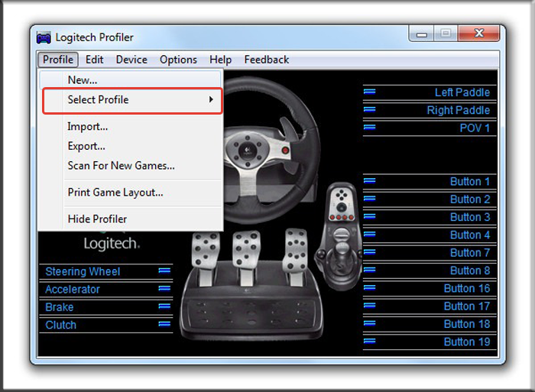Click the Button 1 blue indicator icon
The image size is (535, 392).
[x=369, y=181]
